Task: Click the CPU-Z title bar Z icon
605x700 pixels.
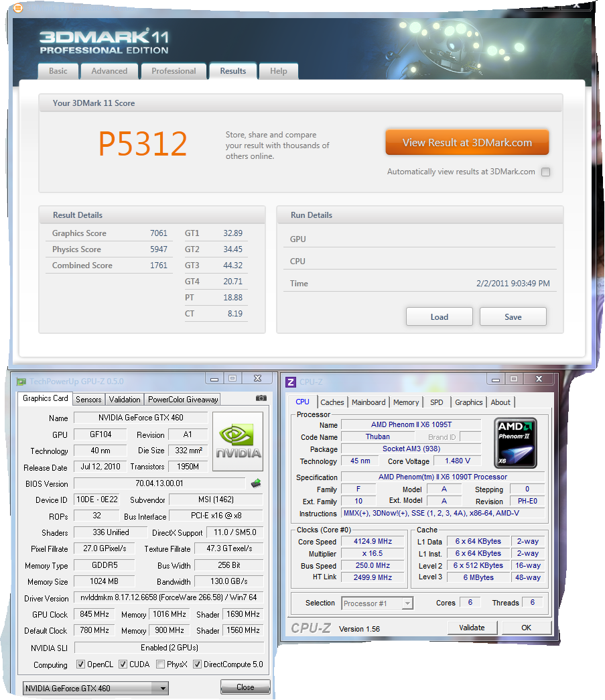Action: click(x=291, y=382)
